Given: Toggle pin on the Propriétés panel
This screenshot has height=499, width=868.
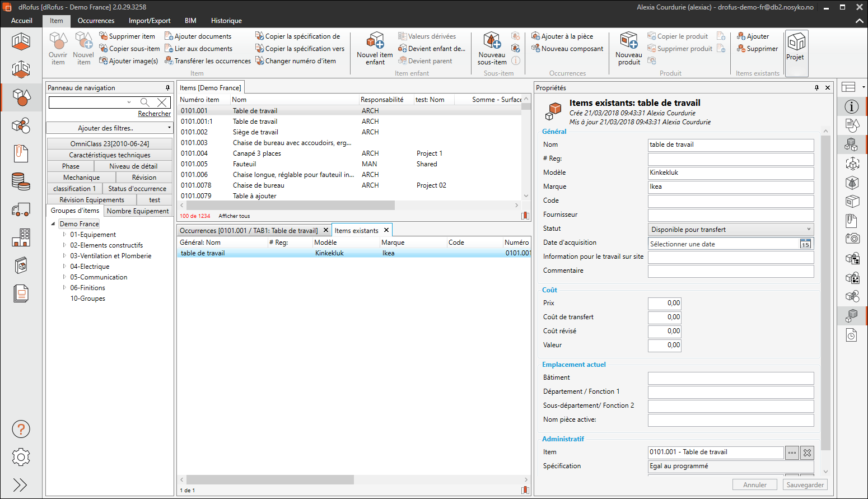Looking at the screenshot, I should point(816,88).
